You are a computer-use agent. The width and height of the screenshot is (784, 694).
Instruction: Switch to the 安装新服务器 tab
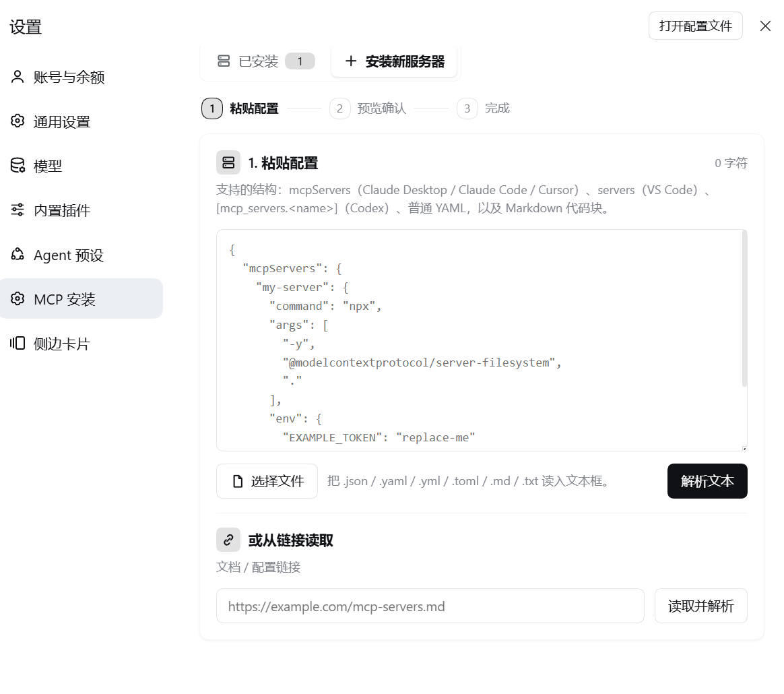[394, 61]
